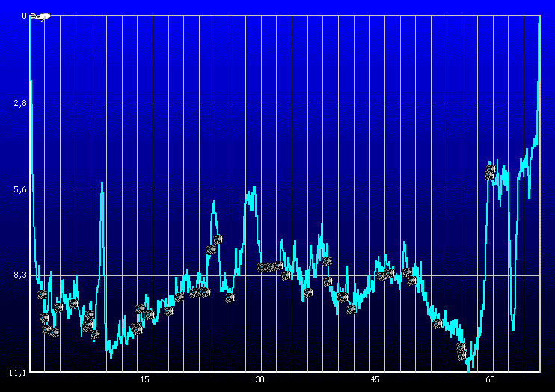
Task: Select camera marker directly above the deepest one
Action: (461, 347)
